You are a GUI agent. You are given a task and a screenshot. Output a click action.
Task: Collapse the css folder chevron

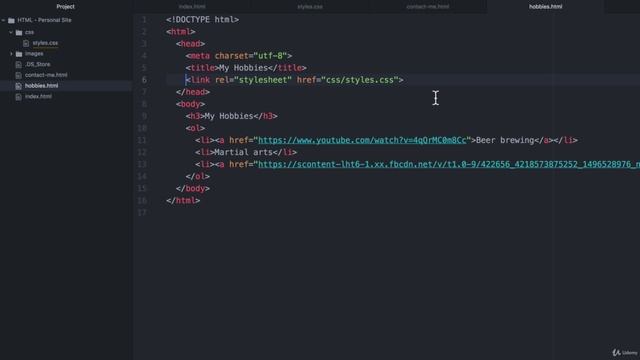(x=11, y=32)
